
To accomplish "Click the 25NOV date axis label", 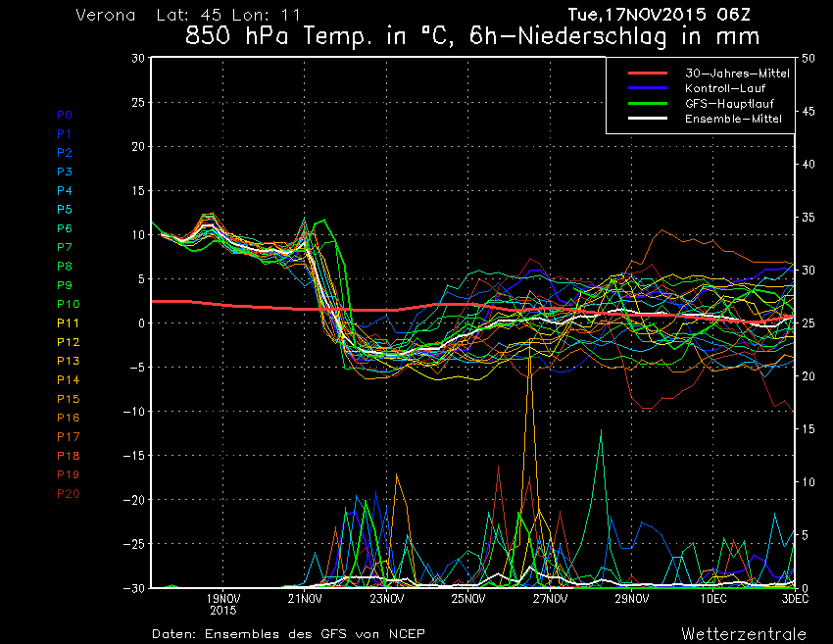I will click(x=468, y=599).
